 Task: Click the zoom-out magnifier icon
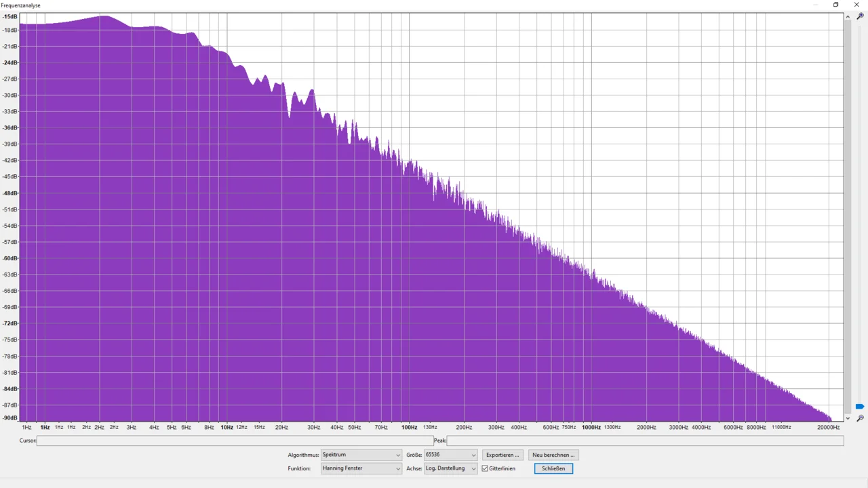(x=860, y=418)
